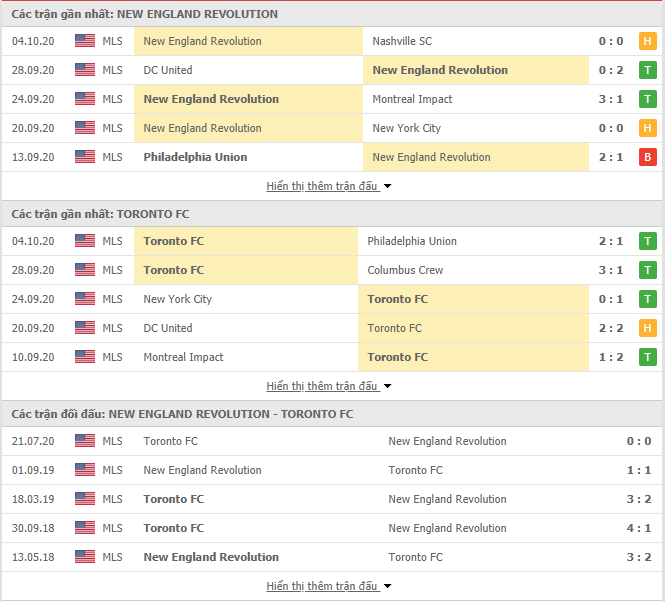This screenshot has height=602, width=665.
Task: Click the green T badge for Columbus Crew match
Action: 647,270
